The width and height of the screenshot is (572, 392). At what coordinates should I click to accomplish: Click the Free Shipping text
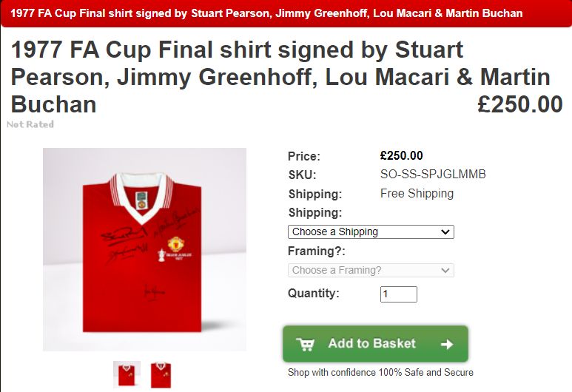click(417, 193)
